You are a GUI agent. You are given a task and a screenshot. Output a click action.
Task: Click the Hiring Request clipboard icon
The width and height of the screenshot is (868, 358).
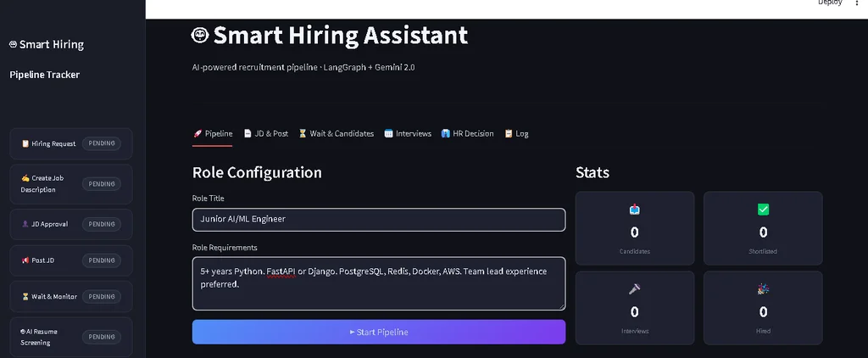(x=25, y=143)
